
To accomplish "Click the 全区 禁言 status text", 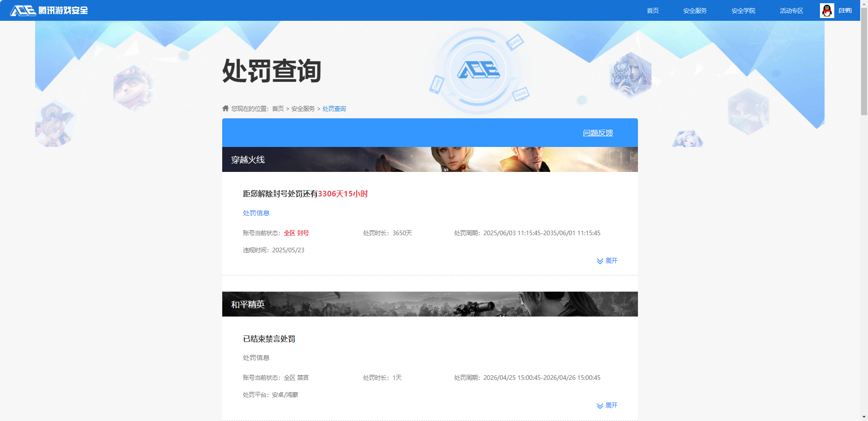I will click(296, 378).
